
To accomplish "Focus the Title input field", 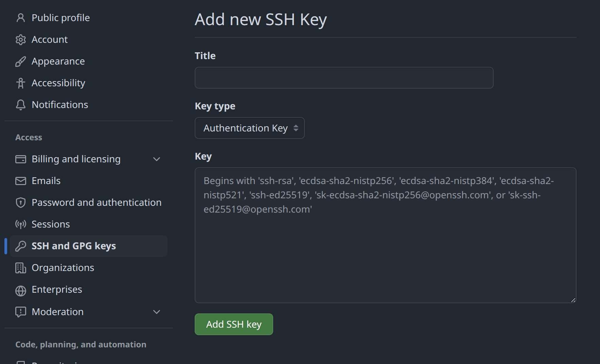I will click(344, 78).
